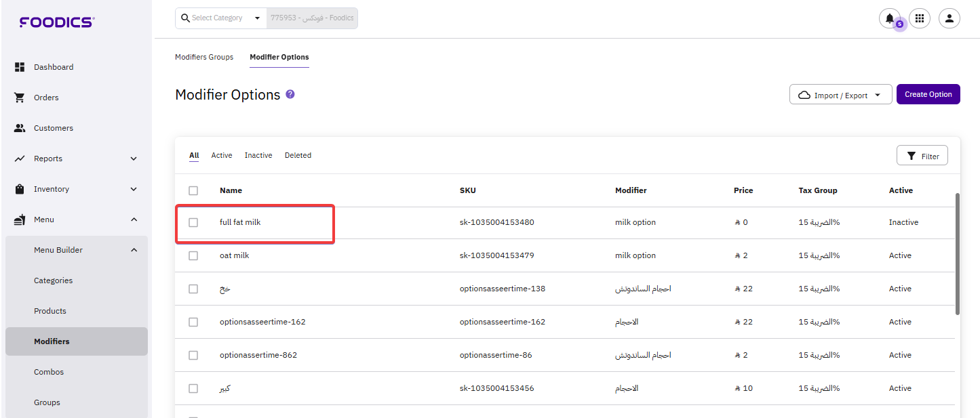Click the Orders cart icon
Viewport: 980px width, 418px height.
tap(20, 98)
